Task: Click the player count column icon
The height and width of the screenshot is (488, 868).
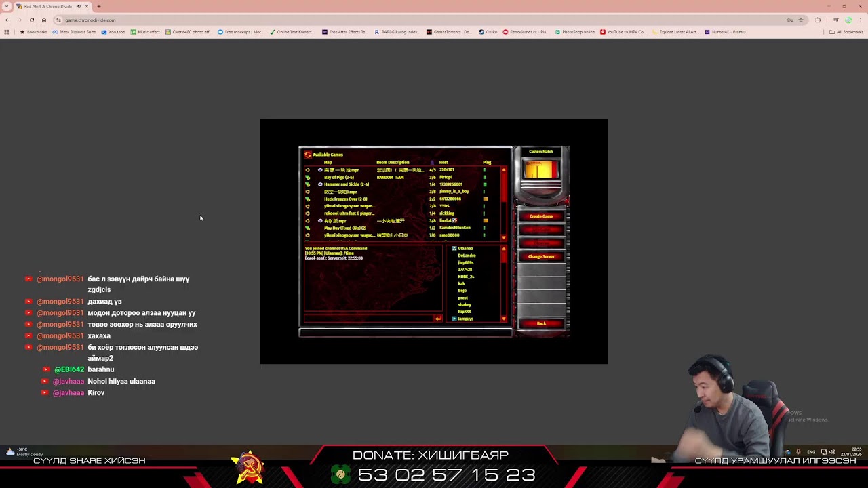Action: [432, 163]
